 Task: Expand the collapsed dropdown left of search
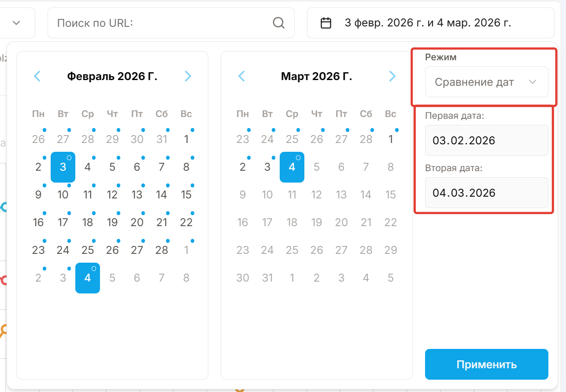click(x=17, y=22)
